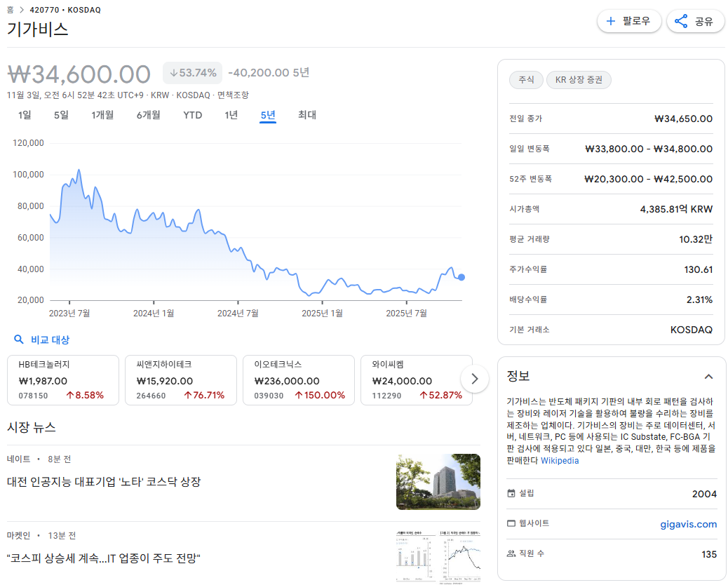Image resolution: width=728 pixels, height=585 pixels.
Task: Select the 1년 range tab
Action: tap(231, 114)
